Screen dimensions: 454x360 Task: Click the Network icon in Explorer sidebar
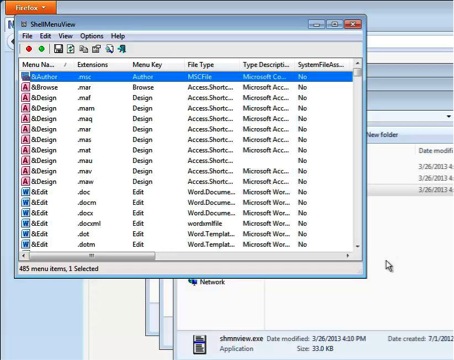click(193, 282)
